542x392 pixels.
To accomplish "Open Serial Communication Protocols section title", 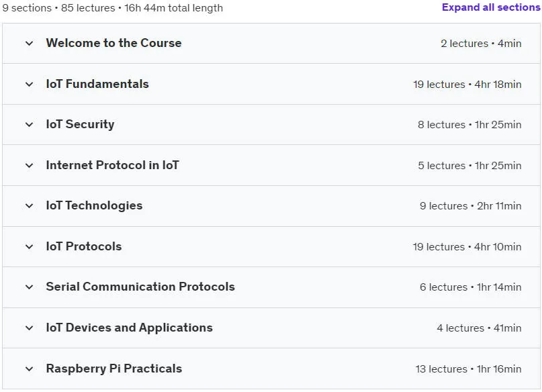I will [x=140, y=287].
